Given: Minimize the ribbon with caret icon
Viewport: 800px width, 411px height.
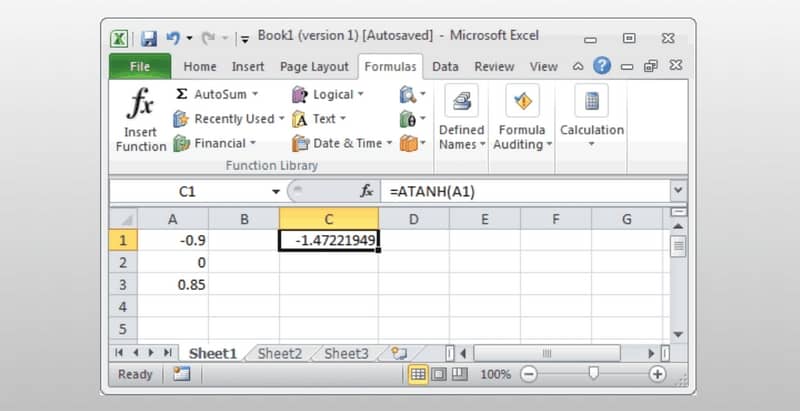Looking at the screenshot, I should [x=578, y=66].
